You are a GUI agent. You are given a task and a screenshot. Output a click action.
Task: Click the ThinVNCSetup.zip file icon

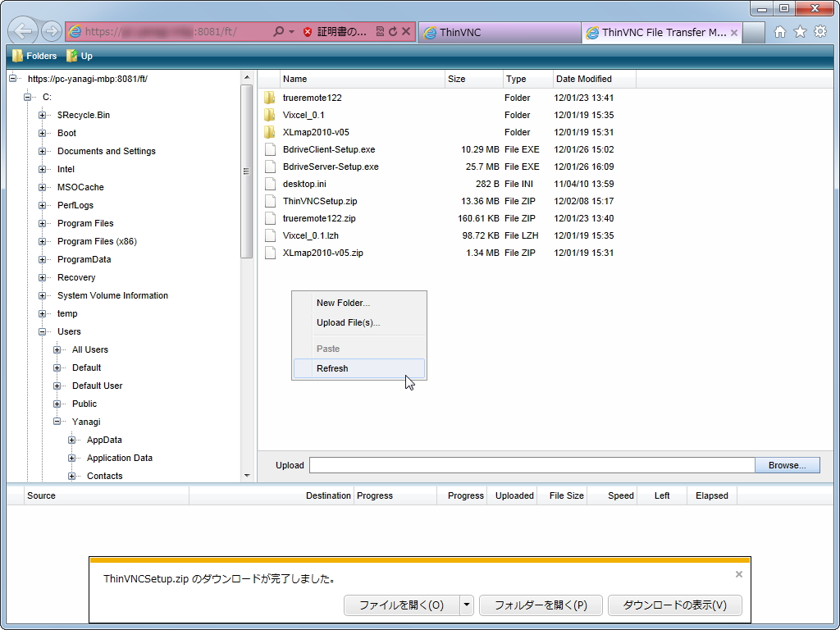[271, 201]
